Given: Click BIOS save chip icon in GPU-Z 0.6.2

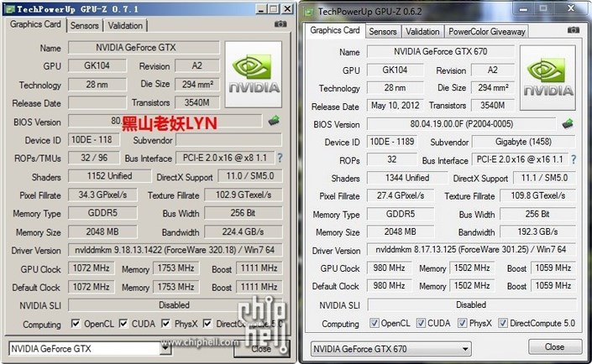Looking at the screenshot, I should pos(567,123).
